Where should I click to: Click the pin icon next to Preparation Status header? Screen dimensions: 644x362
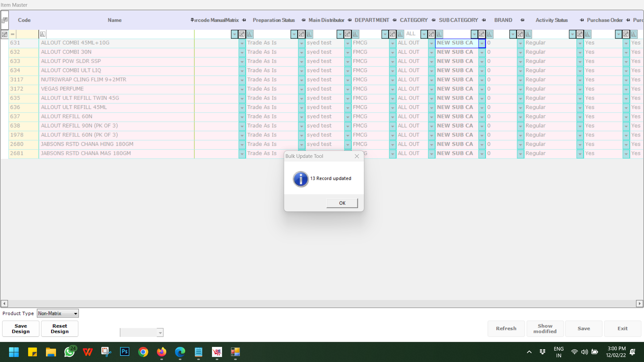pos(303,20)
